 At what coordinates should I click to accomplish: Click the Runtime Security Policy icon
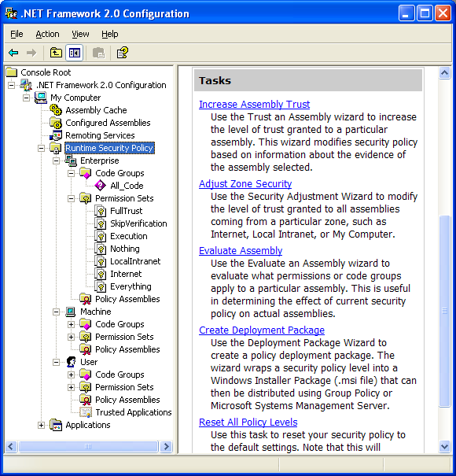click(56, 148)
